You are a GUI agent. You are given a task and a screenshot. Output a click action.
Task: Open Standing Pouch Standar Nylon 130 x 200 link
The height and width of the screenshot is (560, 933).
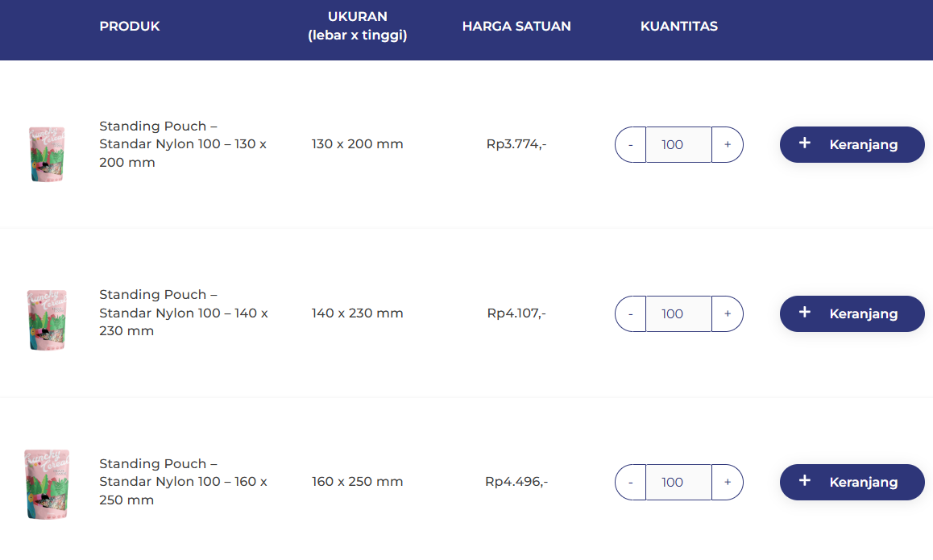click(182, 144)
